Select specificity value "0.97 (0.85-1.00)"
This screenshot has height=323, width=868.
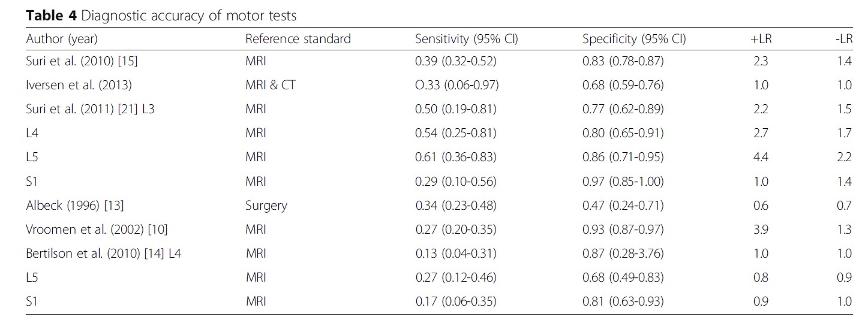623,182
